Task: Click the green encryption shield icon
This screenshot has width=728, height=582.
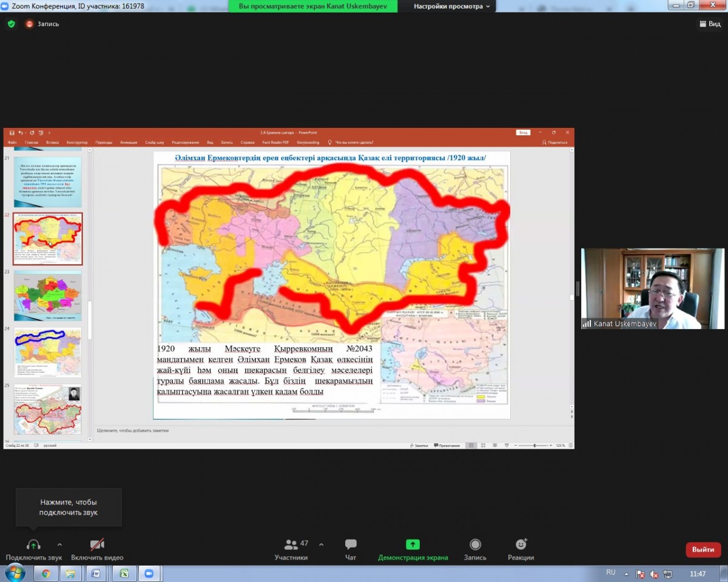Action: pyautogui.click(x=11, y=24)
